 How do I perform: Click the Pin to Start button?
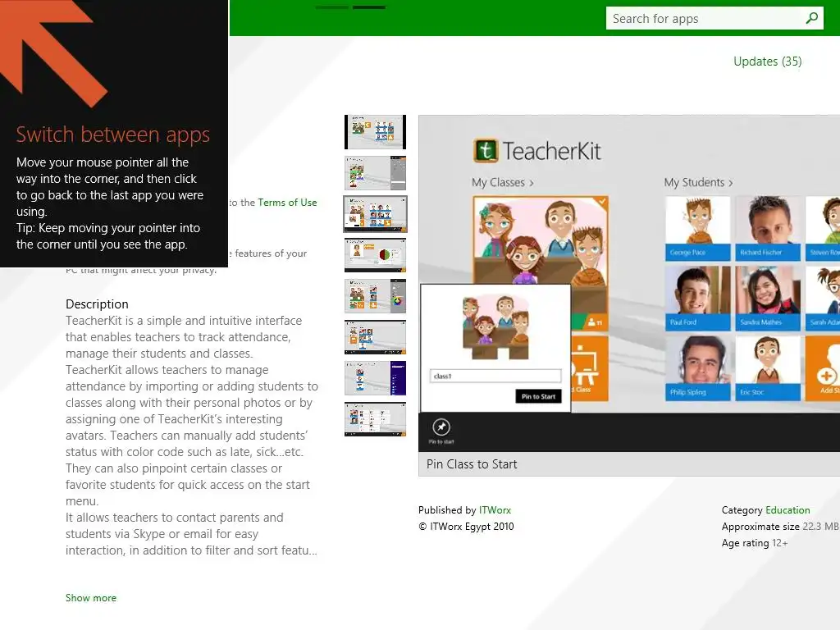click(x=538, y=396)
